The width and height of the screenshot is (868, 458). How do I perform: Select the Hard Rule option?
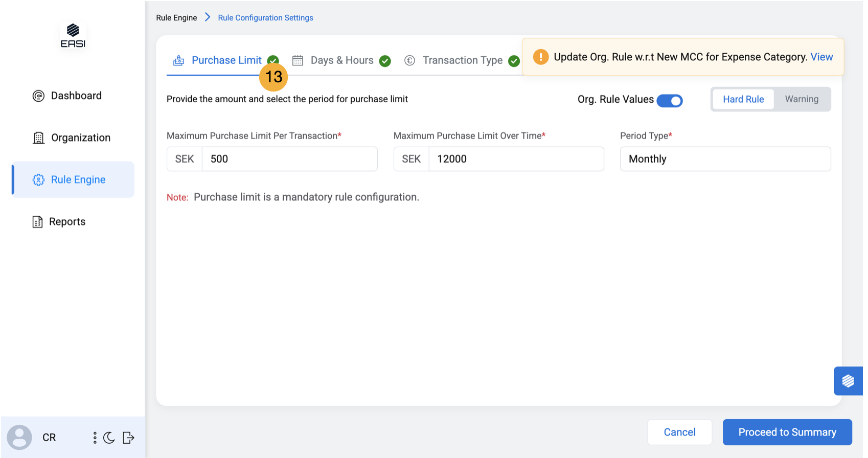(x=743, y=99)
